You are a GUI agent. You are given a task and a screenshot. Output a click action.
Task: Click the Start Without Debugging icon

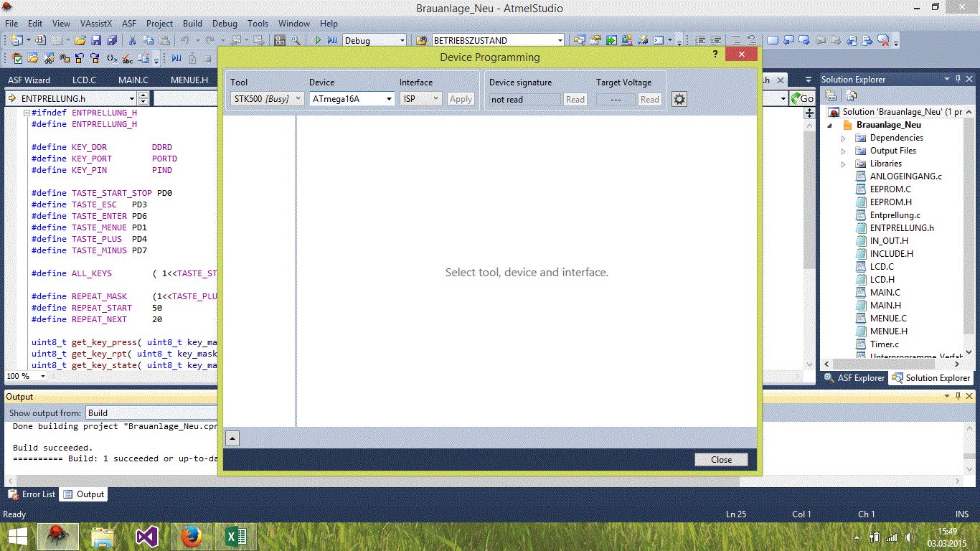[331, 40]
